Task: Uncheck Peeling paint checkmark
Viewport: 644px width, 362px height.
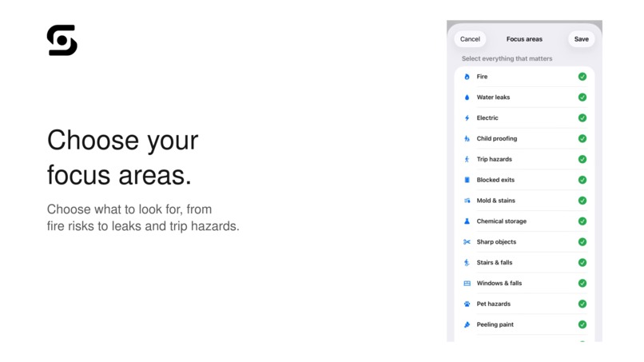Action: coord(582,324)
